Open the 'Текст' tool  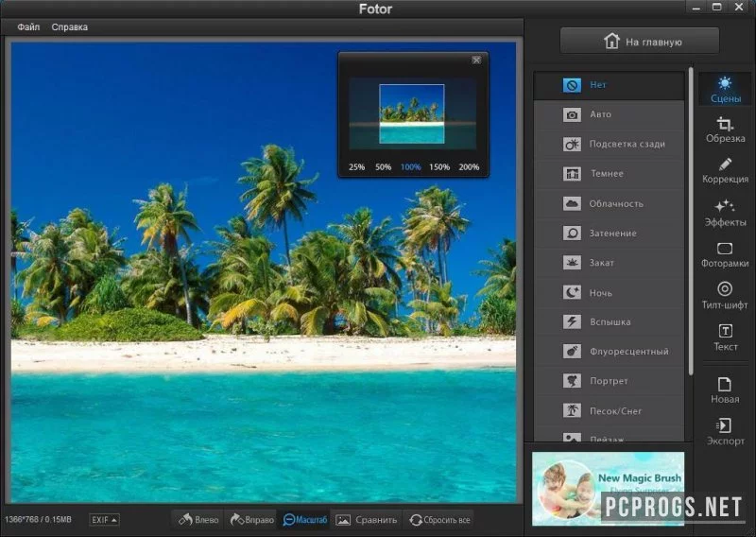[725, 338]
